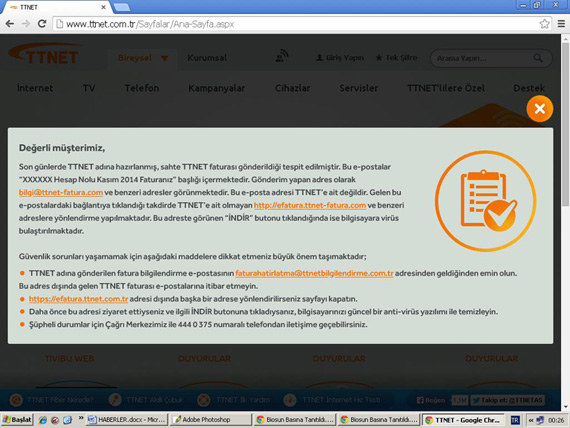This screenshot has height=428, width=570.
Task: Click TR language indicator in taskbar
Action: pos(515,420)
